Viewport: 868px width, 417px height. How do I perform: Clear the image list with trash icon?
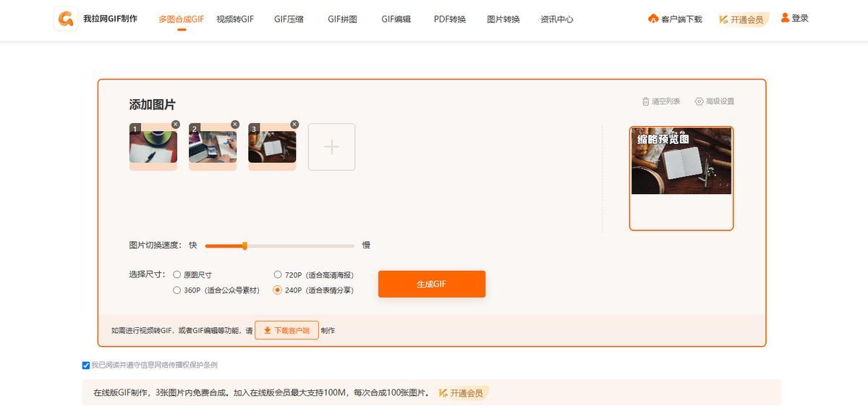point(646,101)
